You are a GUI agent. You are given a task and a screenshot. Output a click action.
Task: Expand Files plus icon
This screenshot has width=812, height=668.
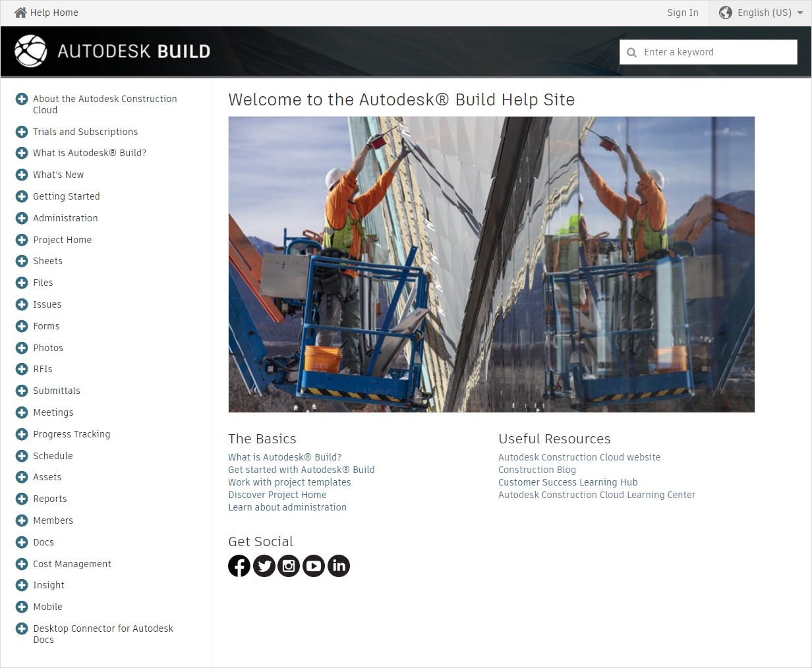[22, 283]
